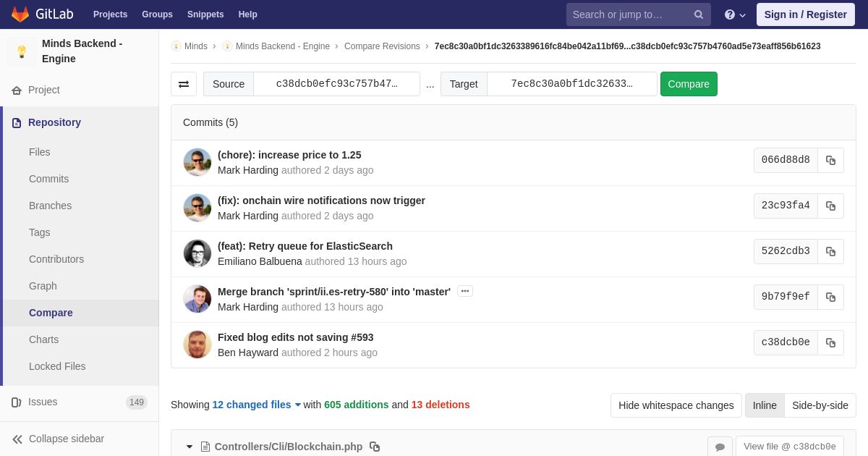Open the Snippets top menu
This screenshot has height=456, width=868.
pos(205,14)
